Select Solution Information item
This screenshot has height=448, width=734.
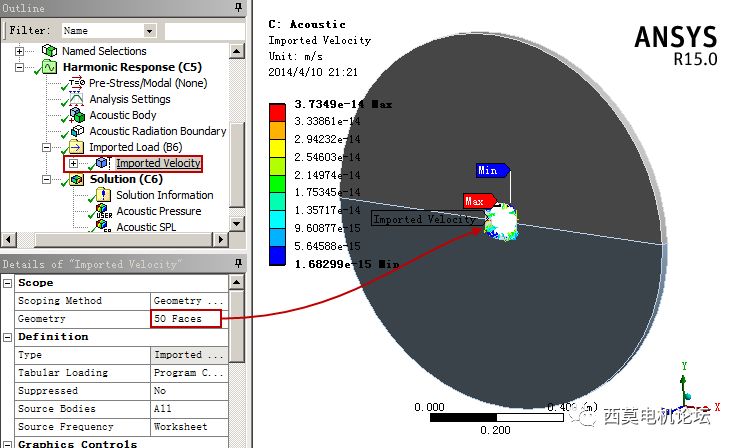[164, 195]
